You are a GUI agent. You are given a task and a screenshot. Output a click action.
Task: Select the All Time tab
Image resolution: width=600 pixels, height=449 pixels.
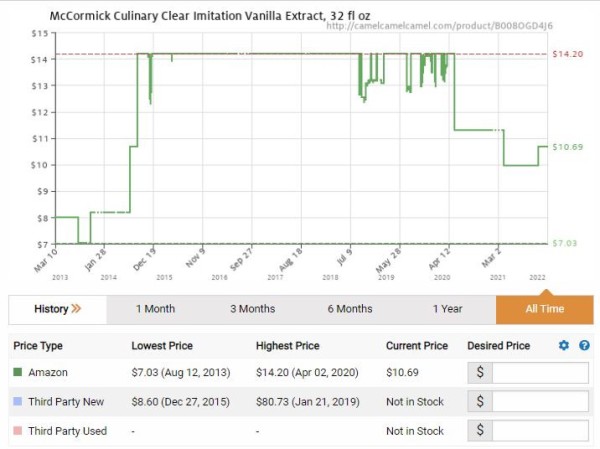pos(545,309)
